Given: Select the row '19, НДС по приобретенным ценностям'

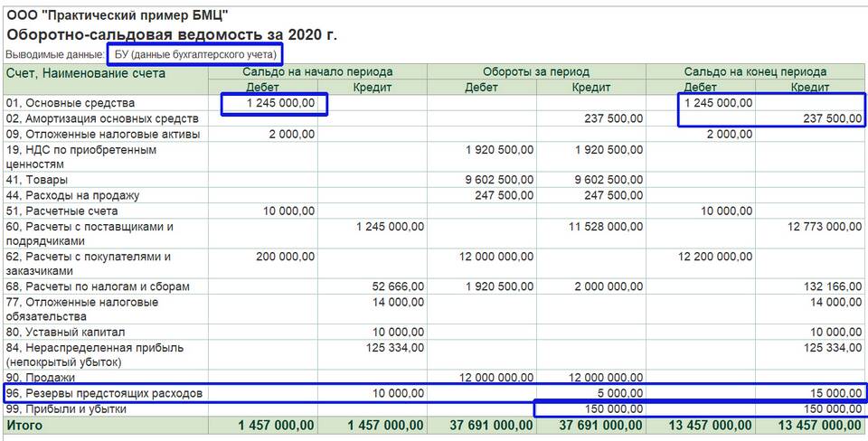Looking at the screenshot, I should (x=435, y=157).
